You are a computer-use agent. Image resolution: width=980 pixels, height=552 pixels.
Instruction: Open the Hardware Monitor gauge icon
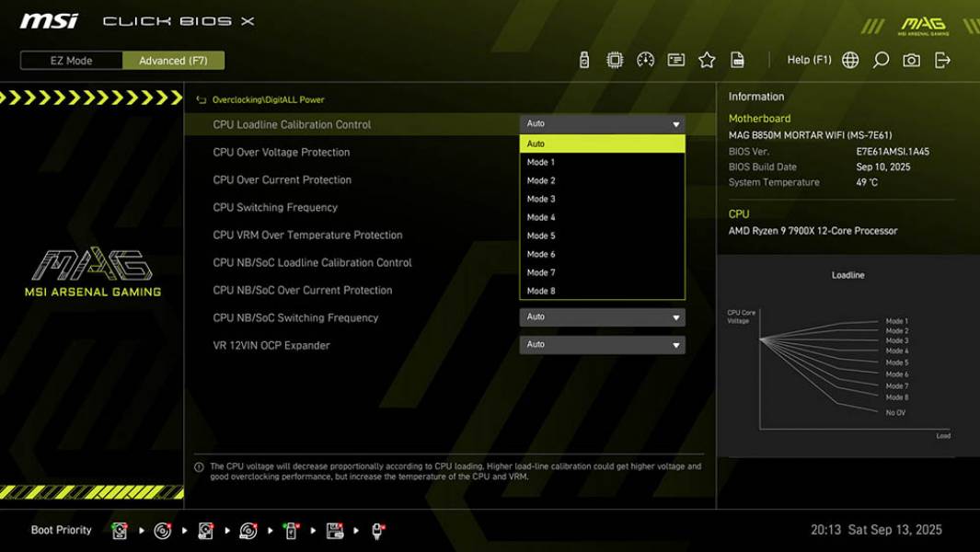pos(644,59)
